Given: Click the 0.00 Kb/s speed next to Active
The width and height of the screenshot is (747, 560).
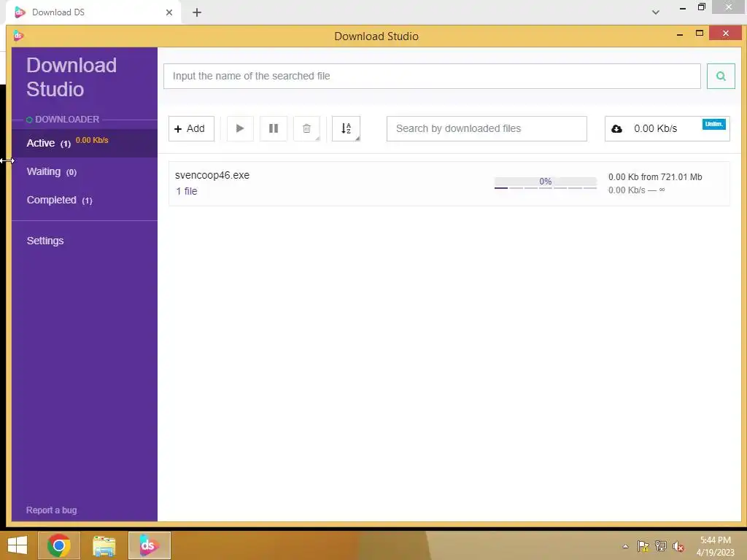Looking at the screenshot, I should (92, 140).
